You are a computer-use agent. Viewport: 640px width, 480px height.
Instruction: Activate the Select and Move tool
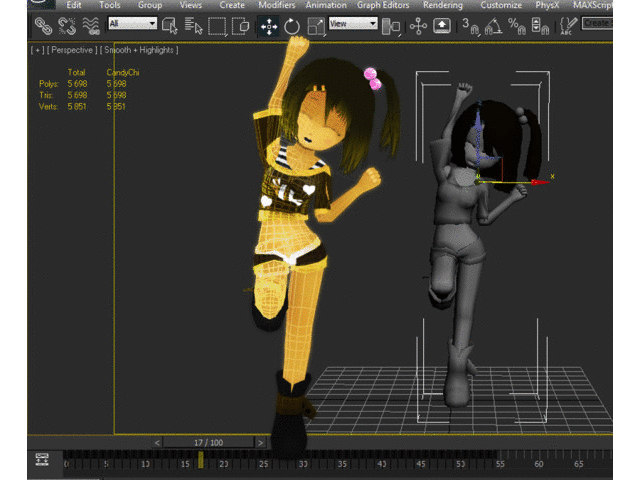pos(269,27)
